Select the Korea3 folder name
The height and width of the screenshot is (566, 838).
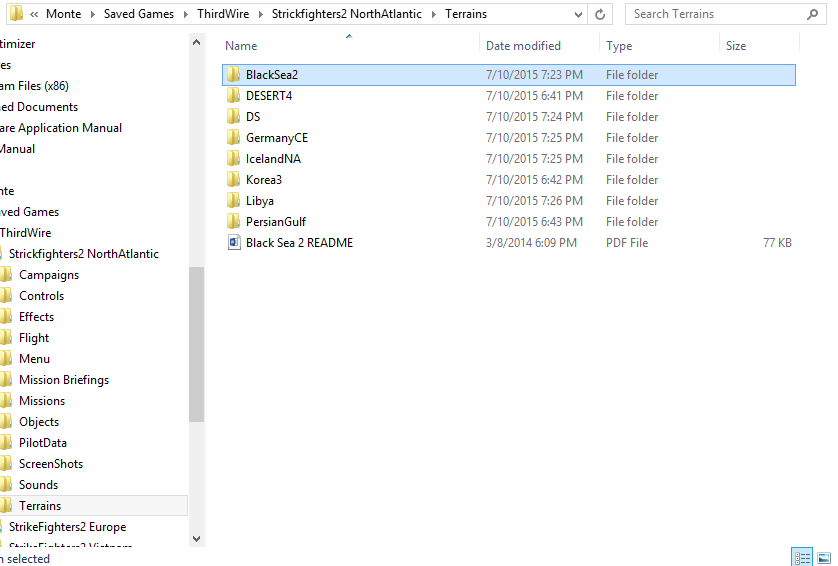[264, 180]
